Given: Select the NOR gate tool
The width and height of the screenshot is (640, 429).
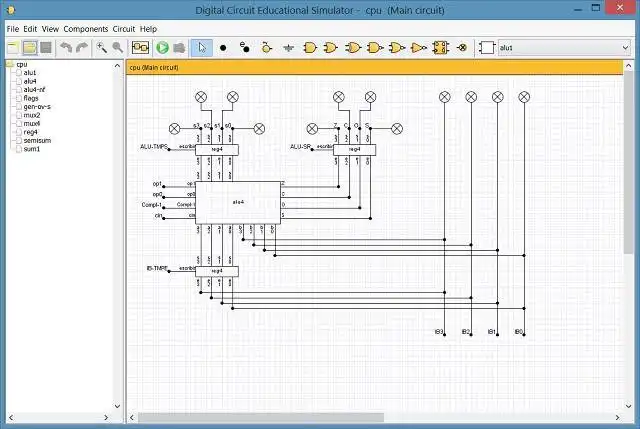Looking at the screenshot, I should click(x=396, y=48).
